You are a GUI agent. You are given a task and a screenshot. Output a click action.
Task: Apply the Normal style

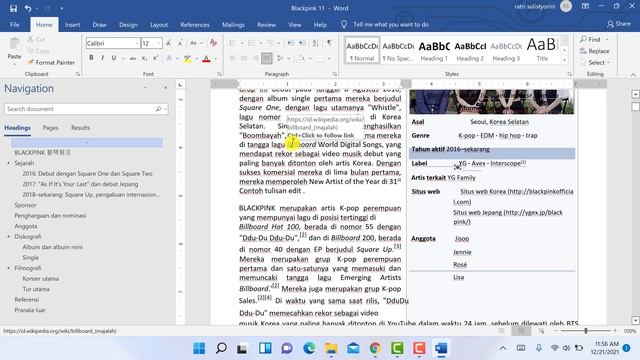pyautogui.click(x=362, y=50)
